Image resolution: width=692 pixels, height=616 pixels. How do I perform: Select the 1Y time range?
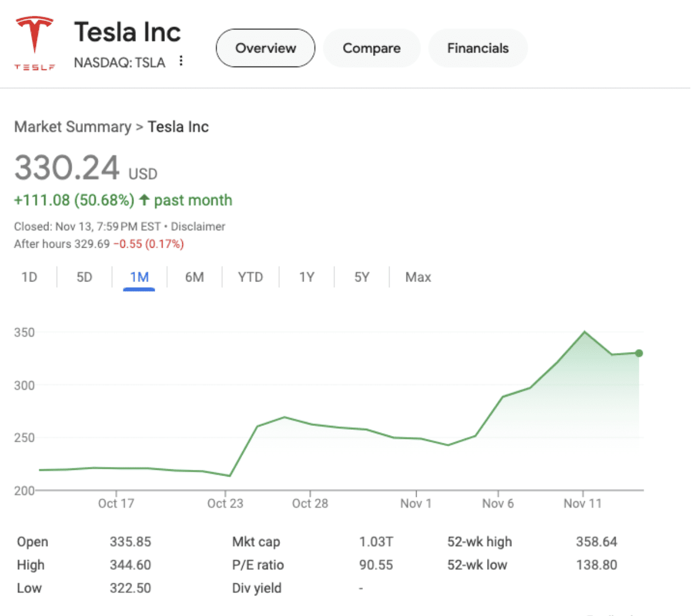(x=306, y=278)
